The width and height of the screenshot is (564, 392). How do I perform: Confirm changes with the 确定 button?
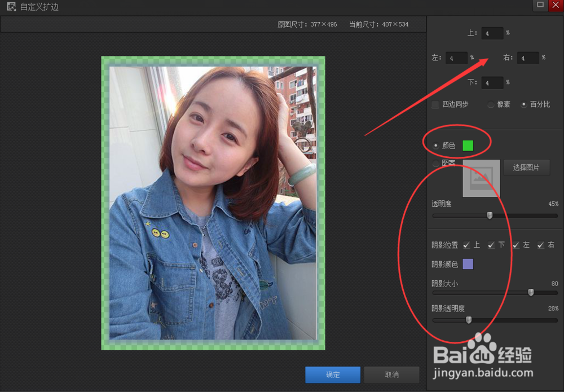coord(333,375)
